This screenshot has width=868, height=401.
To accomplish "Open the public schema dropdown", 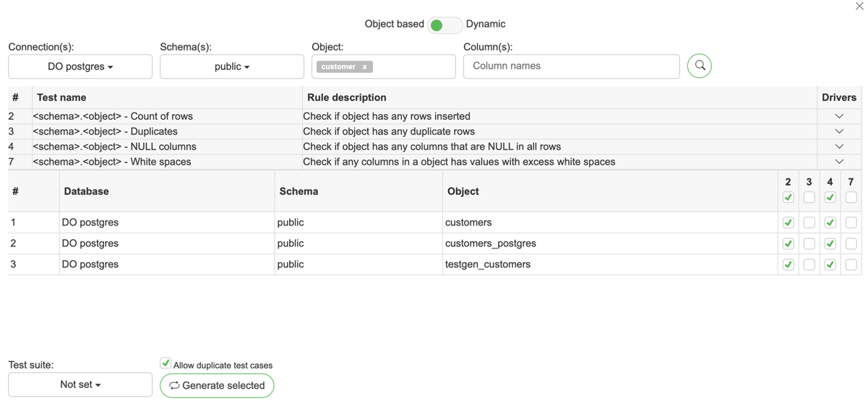I will click(231, 66).
